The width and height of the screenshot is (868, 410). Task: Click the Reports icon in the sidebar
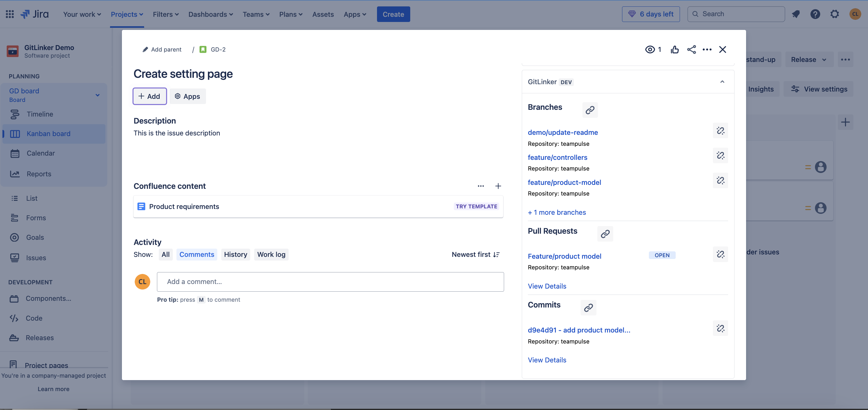coord(15,174)
